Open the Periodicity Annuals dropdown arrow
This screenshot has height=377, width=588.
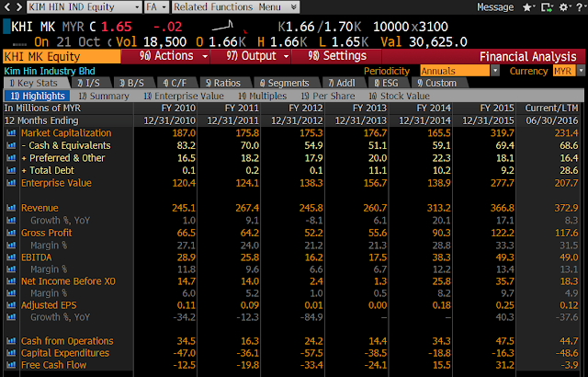point(495,71)
